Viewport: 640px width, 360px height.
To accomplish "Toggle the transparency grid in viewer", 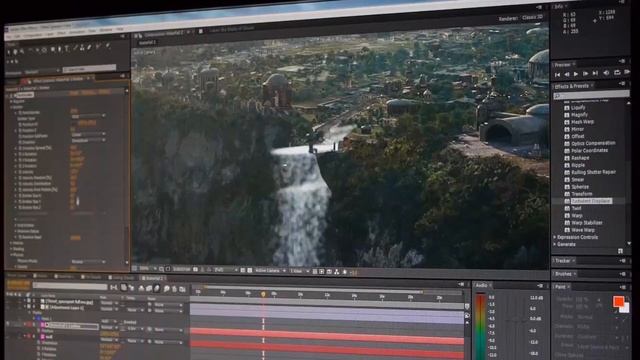I will coord(250,270).
